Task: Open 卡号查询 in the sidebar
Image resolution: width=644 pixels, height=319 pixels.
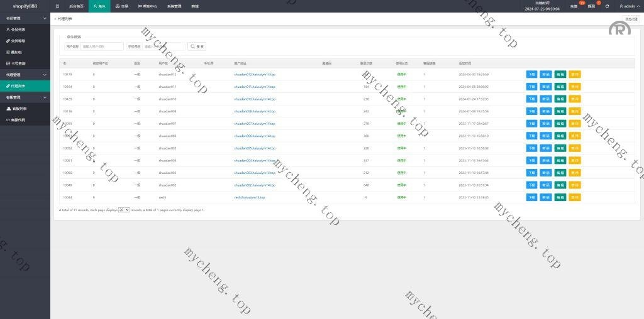Action: pyautogui.click(x=18, y=63)
